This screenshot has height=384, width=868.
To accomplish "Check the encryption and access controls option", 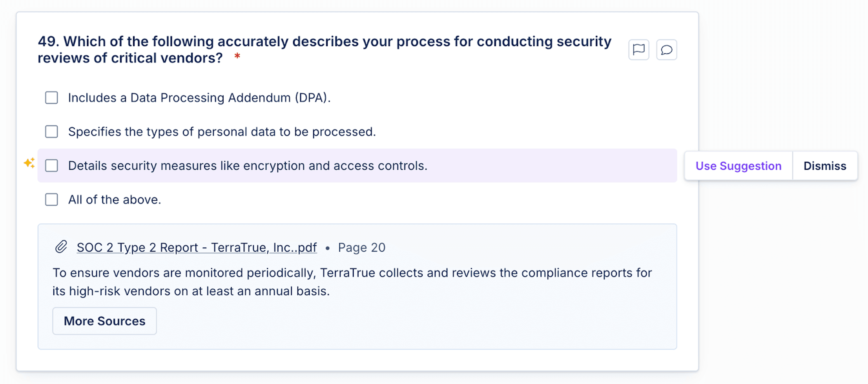I will coord(52,166).
